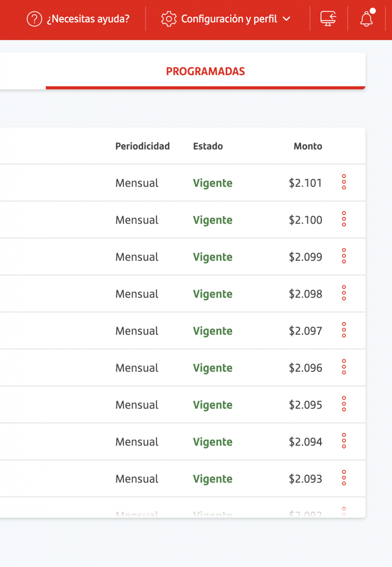Open three-dot menu for $2.098 row
392x567 pixels.
click(344, 293)
